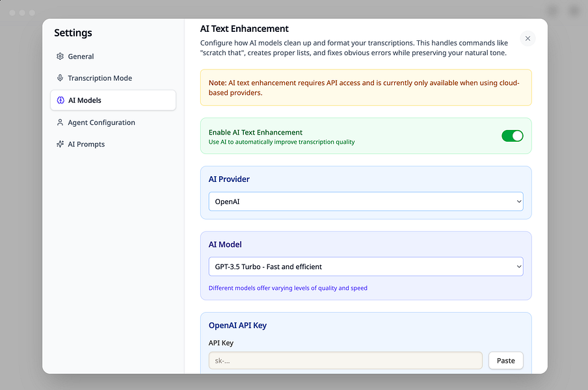Click the chevron arrow on AI Model select

coord(518,266)
